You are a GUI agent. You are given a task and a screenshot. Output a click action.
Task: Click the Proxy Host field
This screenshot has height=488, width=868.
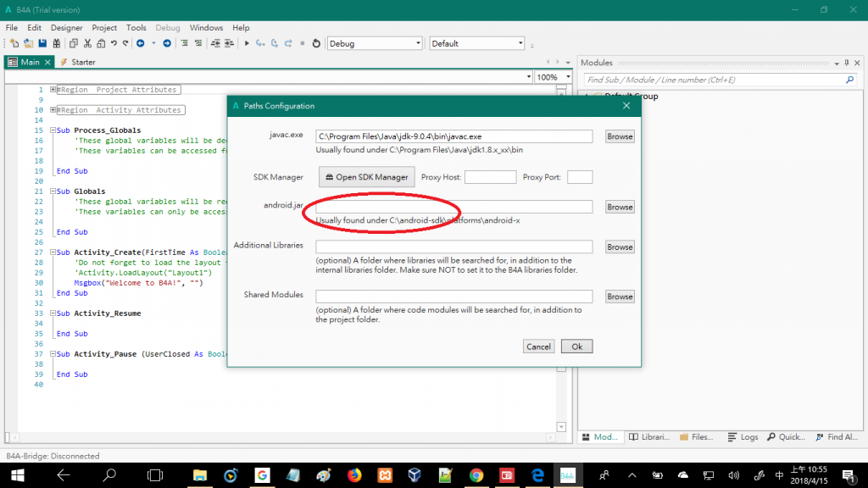(x=491, y=177)
